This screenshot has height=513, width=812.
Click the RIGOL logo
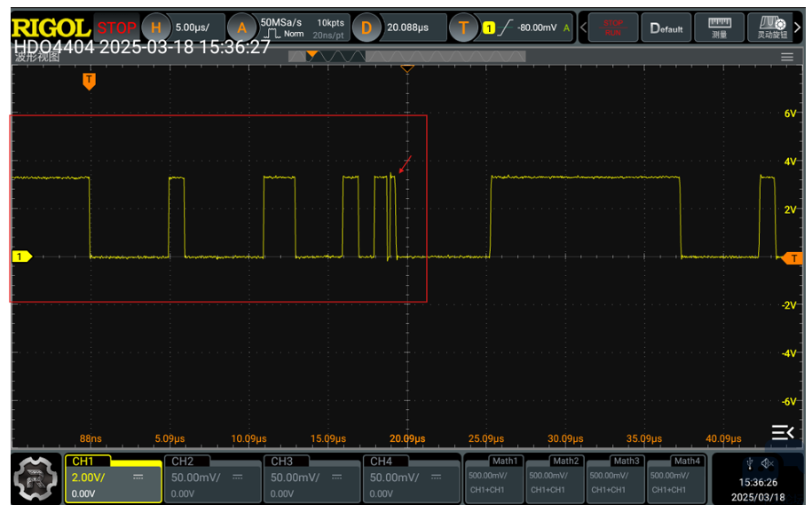[51, 27]
